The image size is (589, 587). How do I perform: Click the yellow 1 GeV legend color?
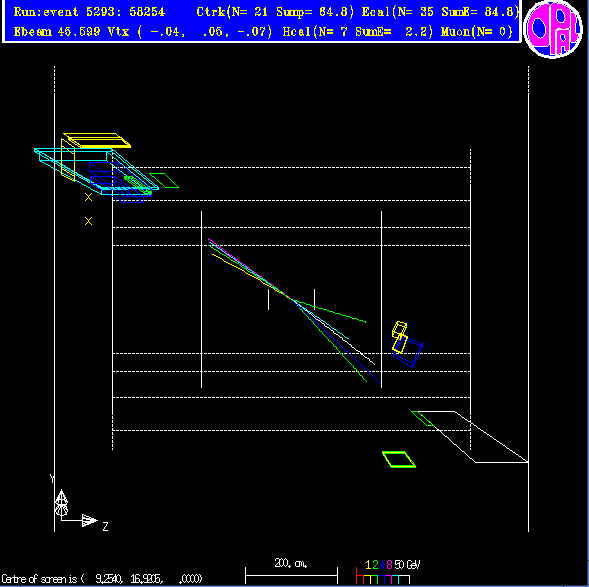(x=368, y=564)
